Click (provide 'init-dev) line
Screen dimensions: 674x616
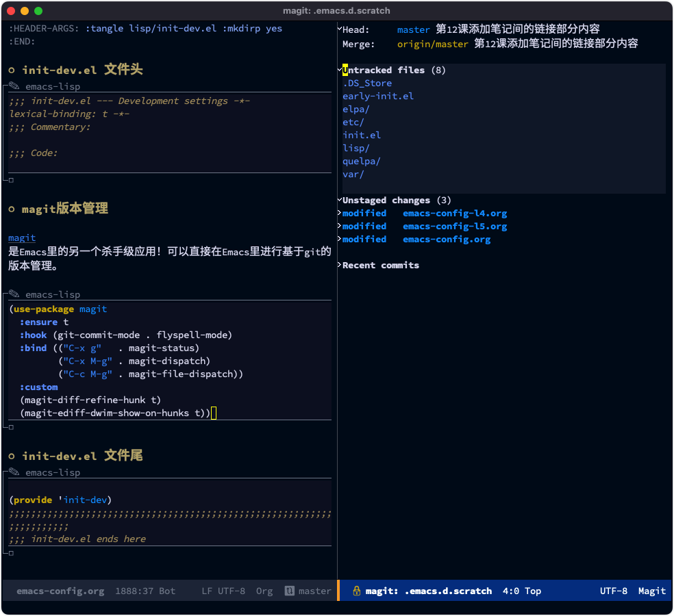60,500
